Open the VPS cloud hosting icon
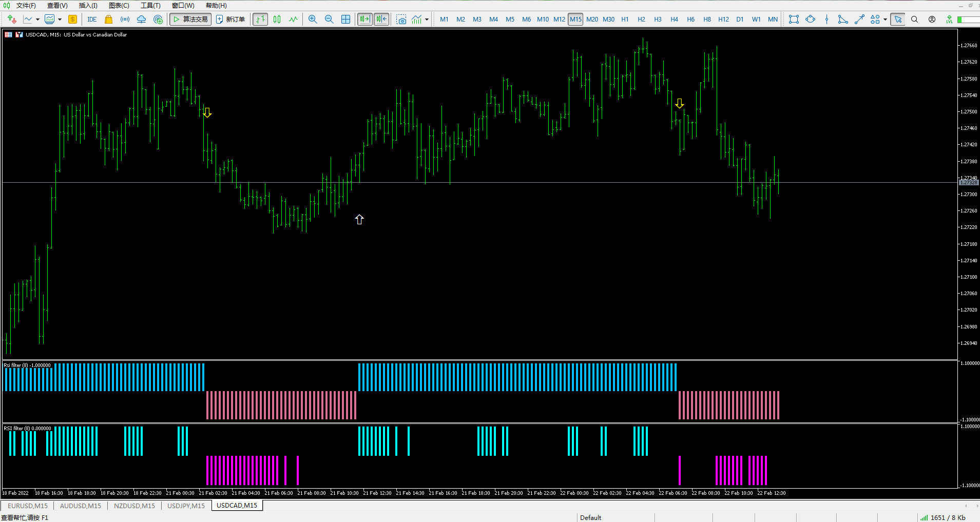980x522 pixels. [x=141, y=20]
